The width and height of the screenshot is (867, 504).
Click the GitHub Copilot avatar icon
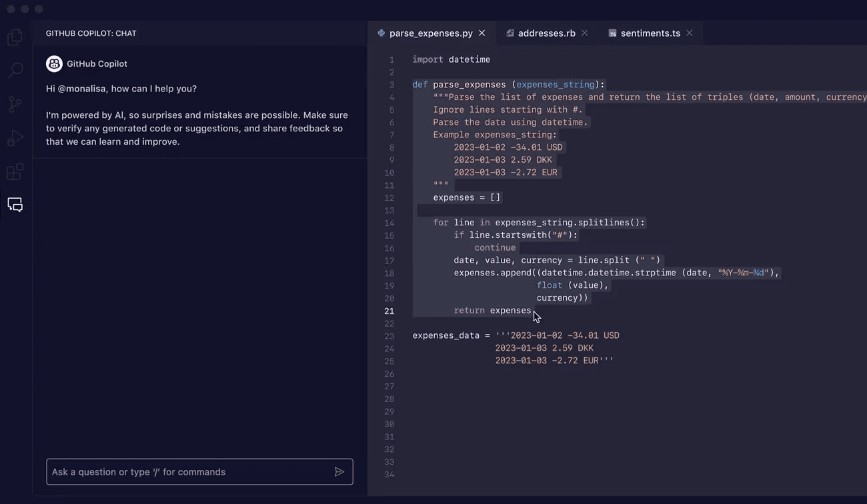[x=54, y=64]
